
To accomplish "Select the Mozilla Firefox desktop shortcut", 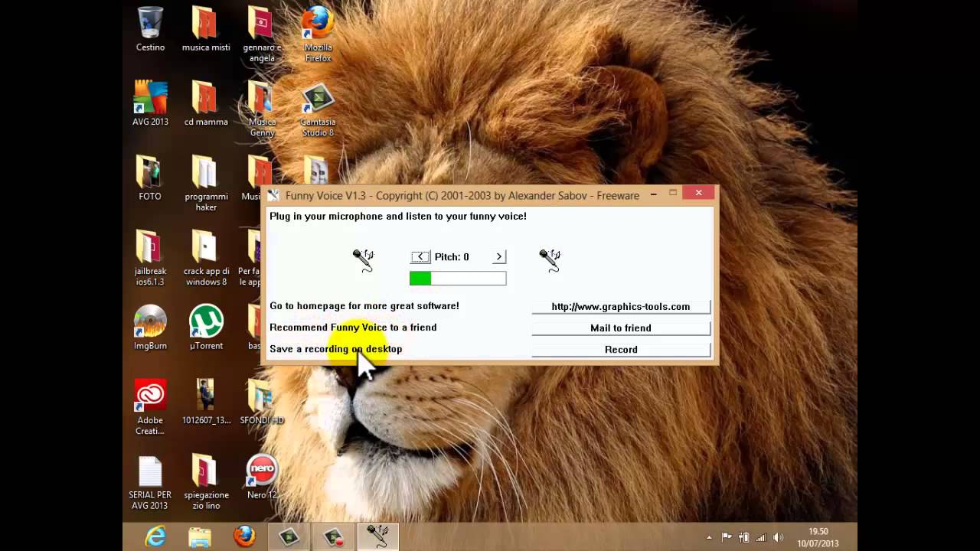I will coord(318,34).
